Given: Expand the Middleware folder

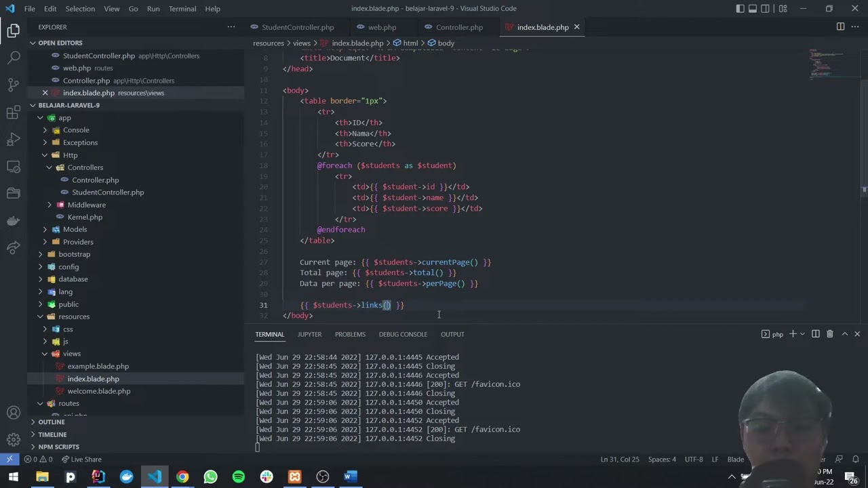Looking at the screenshot, I should (86, 205).
